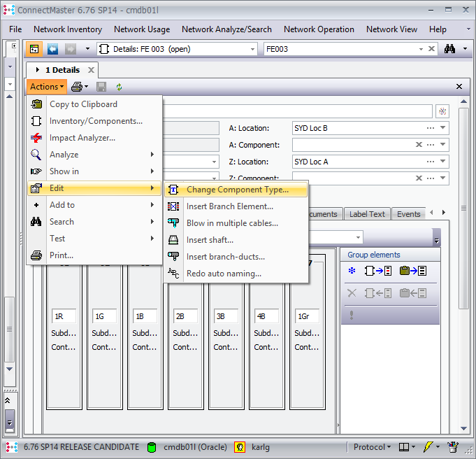476x459 pixels.
Task: Open dropdown next to binoculars icon
Action: click(x=465, y=49)
